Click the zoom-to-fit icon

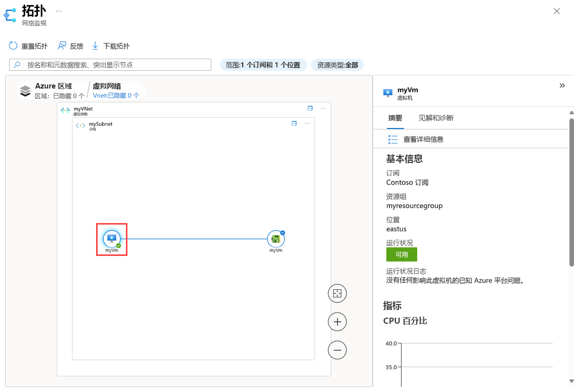coord(337,293)
